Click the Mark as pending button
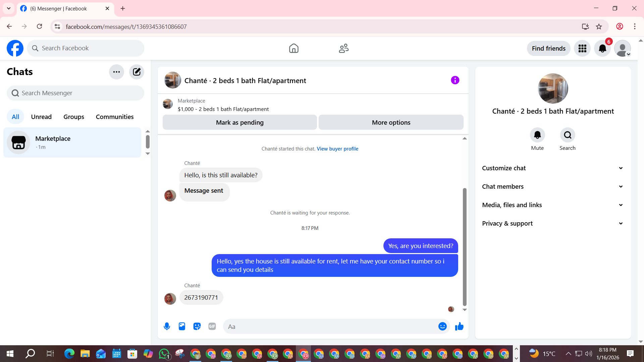The height and width of the screenshot is (362, 644). (x=239, y=122)
